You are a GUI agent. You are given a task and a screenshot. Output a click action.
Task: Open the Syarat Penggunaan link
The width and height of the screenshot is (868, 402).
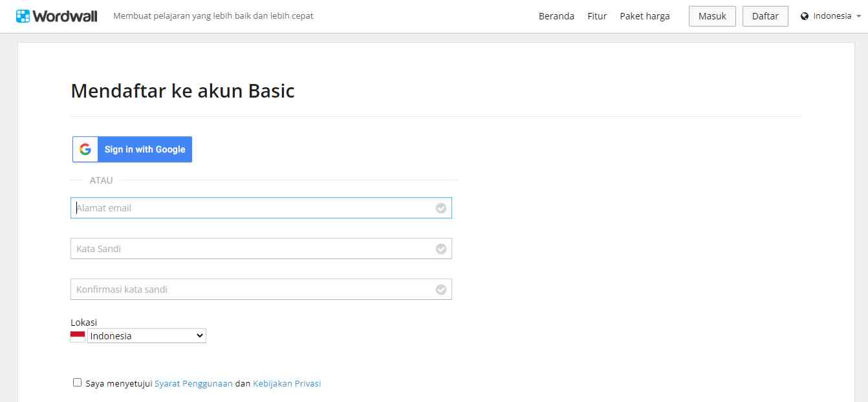[x=193, y=383]
